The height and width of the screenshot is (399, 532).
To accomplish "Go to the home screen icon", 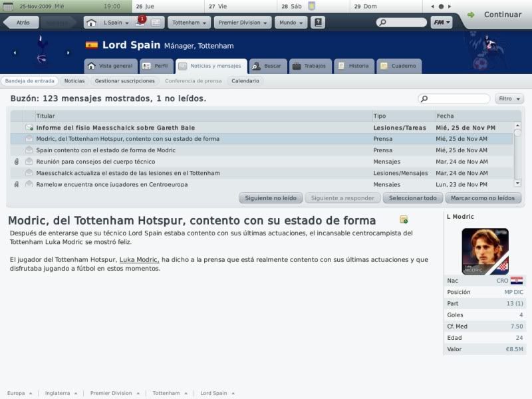I will coord(91,23).
